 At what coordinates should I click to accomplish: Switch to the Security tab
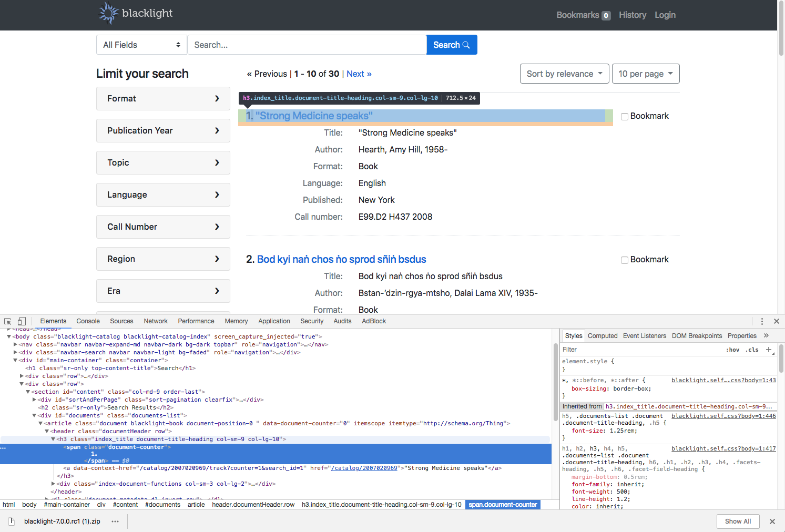[312, 321]
